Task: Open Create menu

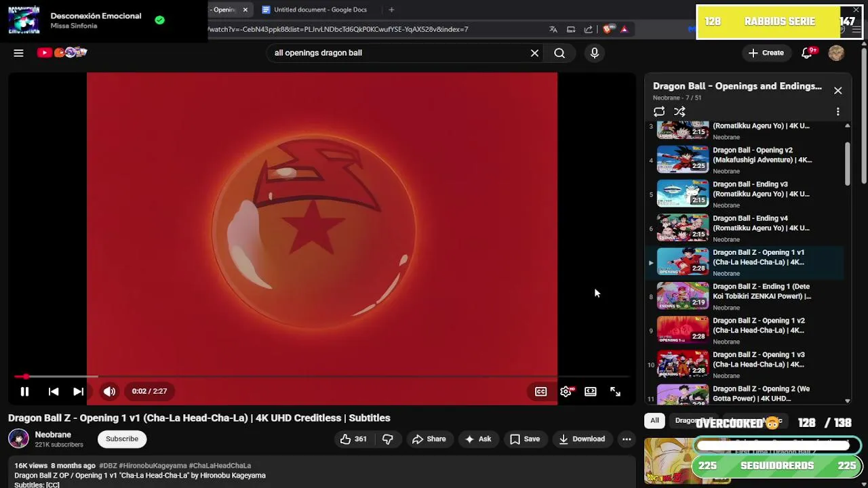Action: click(766, 53)
